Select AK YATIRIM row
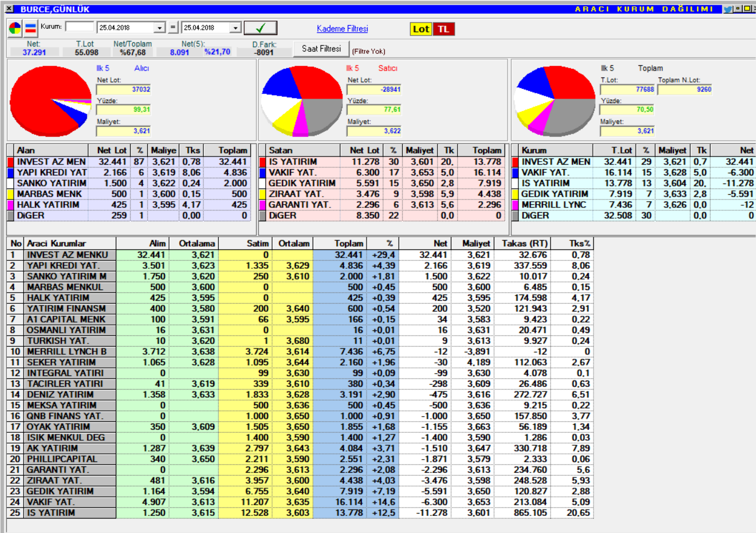 (300, 448)
